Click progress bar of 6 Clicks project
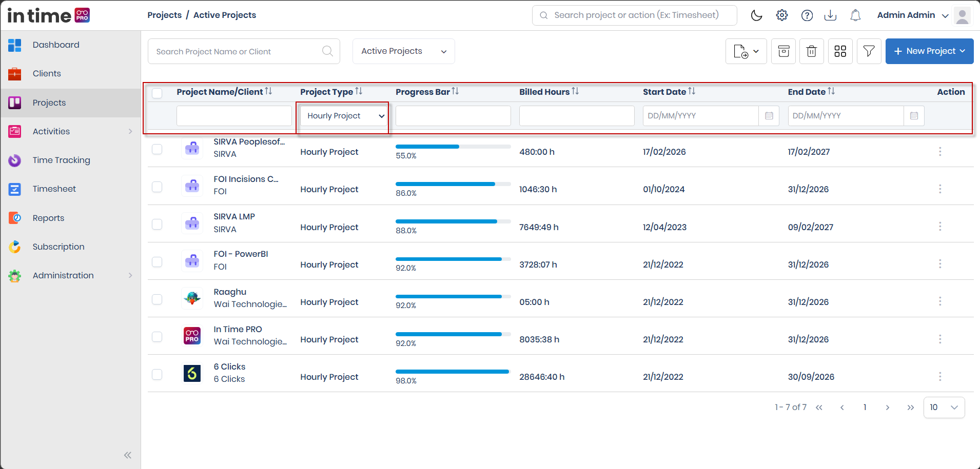The height and width of the screenshot is (469, 980). (453, 372)
